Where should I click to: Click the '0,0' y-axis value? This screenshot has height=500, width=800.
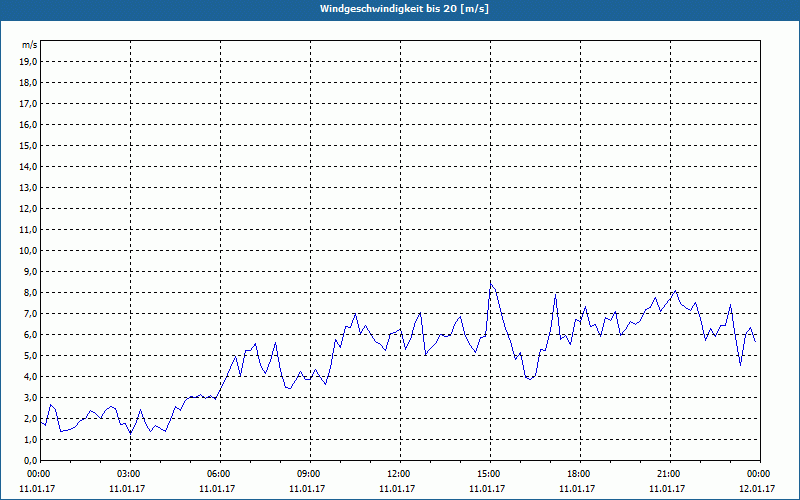coord(31,461)
